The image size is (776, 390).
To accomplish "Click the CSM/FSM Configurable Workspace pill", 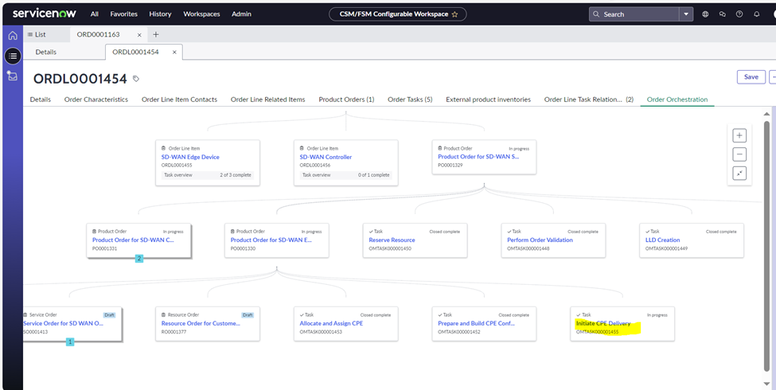I will (397, 14).
